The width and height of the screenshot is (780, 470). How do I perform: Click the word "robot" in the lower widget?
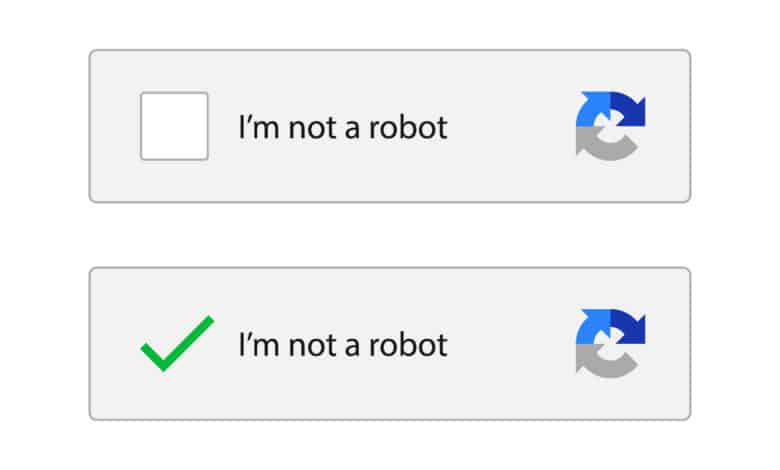pos(408,345)
